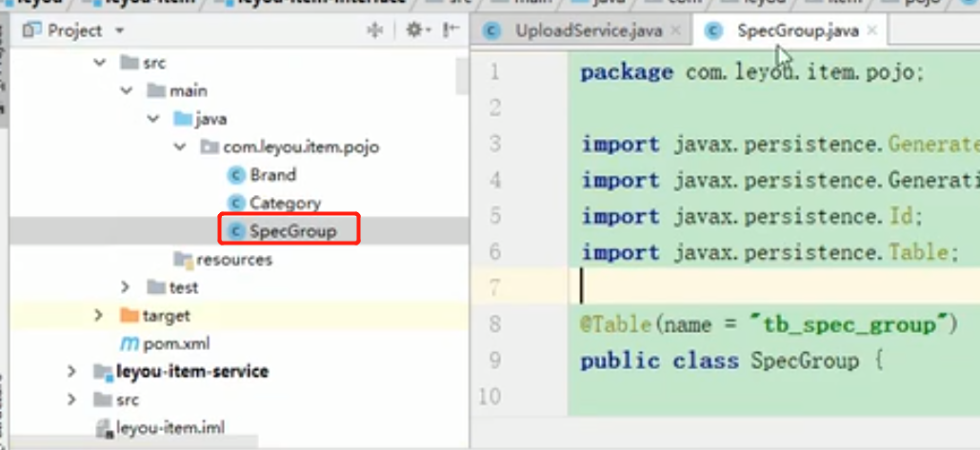Click the orange target folder icon
This screenshot has height=450, width=980.
coord(129,315)
